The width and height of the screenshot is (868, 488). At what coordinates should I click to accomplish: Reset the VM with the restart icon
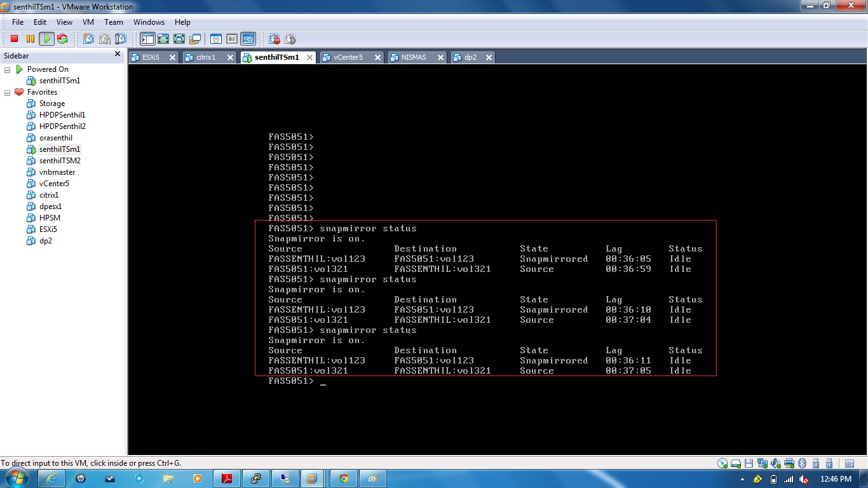coord(62,39)
